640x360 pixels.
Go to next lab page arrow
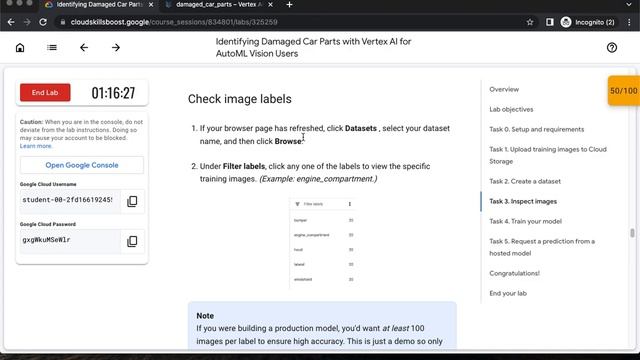116,48
